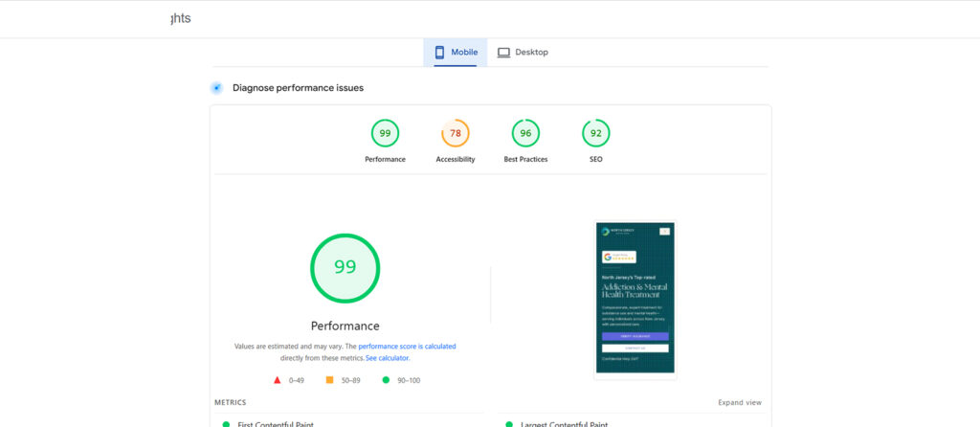Select the Accessibility score 78 gauge
The width and height of the screenshot is (980, 427).
455,133
